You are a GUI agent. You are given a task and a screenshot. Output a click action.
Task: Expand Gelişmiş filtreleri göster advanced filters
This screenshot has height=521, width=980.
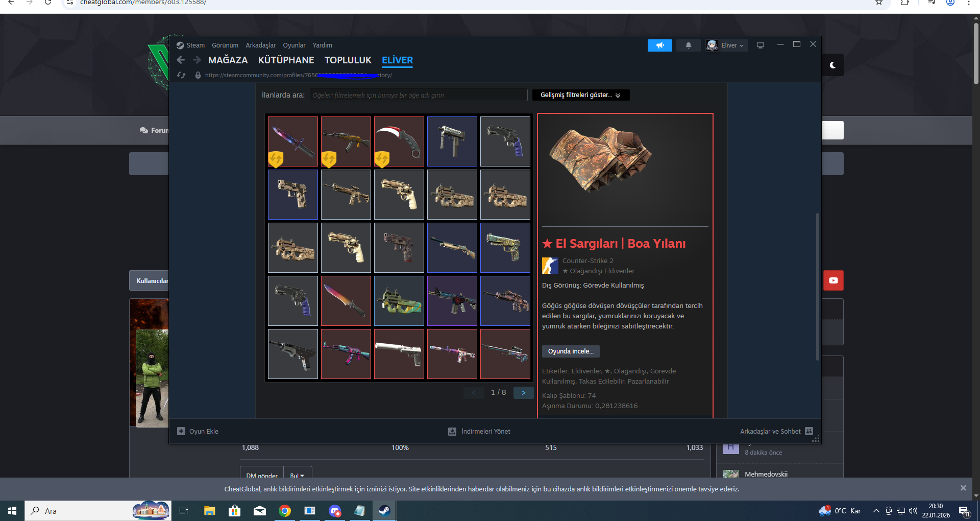[581, 95]
